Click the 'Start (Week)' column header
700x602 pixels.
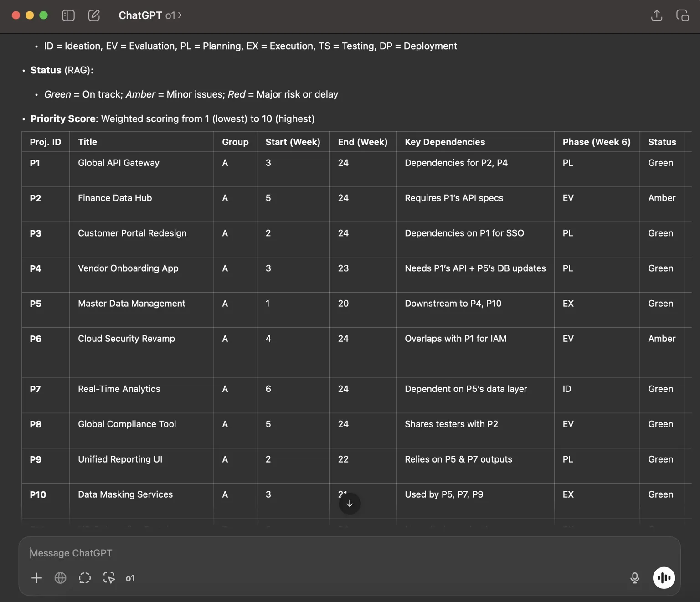point(293,142)
